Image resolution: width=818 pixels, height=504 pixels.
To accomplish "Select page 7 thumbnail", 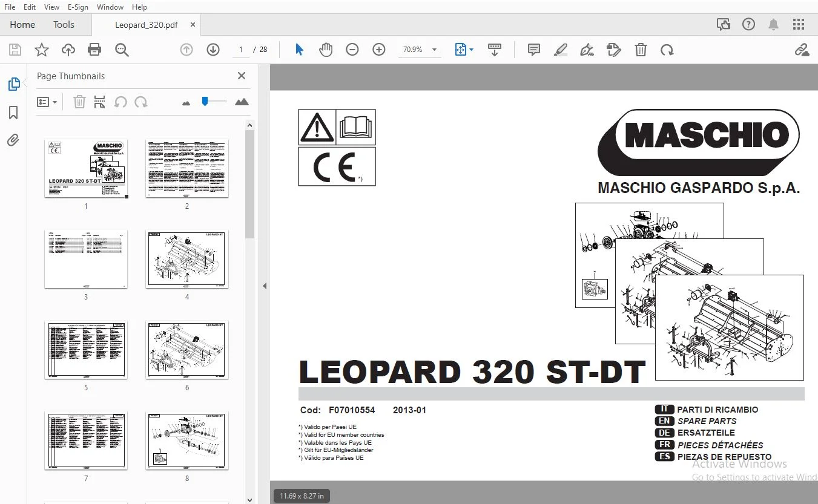I will point(86,441).
